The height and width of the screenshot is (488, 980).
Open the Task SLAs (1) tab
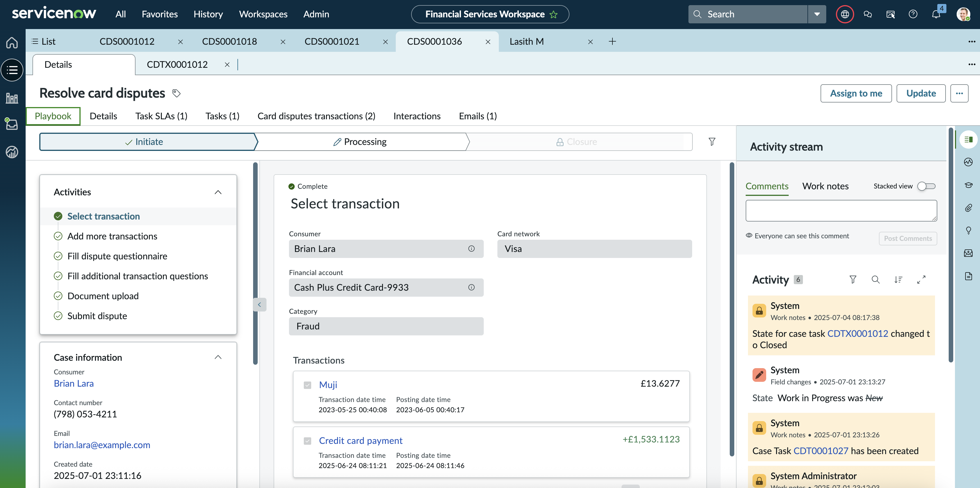[x=161, y=116]
